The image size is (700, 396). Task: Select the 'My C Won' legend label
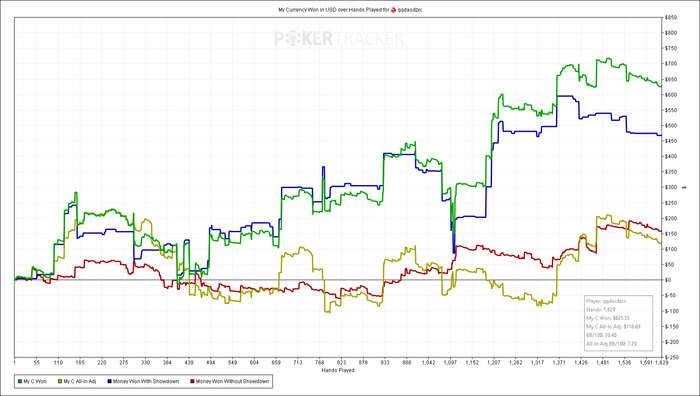35,381
